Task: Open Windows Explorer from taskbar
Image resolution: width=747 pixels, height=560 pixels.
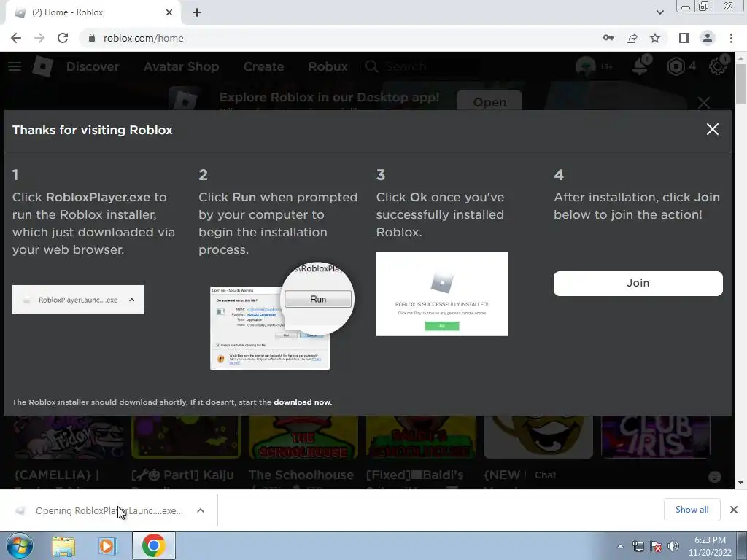Action: coord(63,545)
